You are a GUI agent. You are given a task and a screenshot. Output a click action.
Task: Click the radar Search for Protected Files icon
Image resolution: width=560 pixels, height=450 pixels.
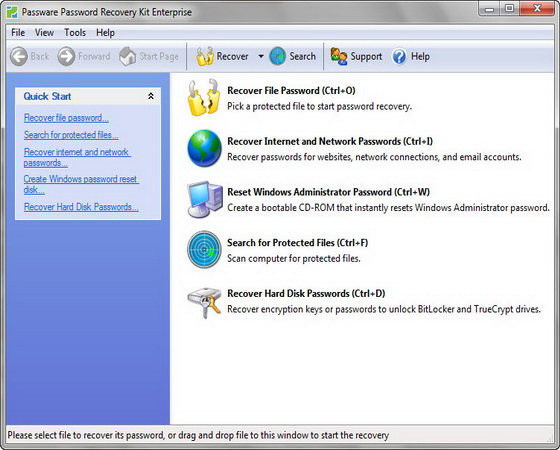click(204, 250)
